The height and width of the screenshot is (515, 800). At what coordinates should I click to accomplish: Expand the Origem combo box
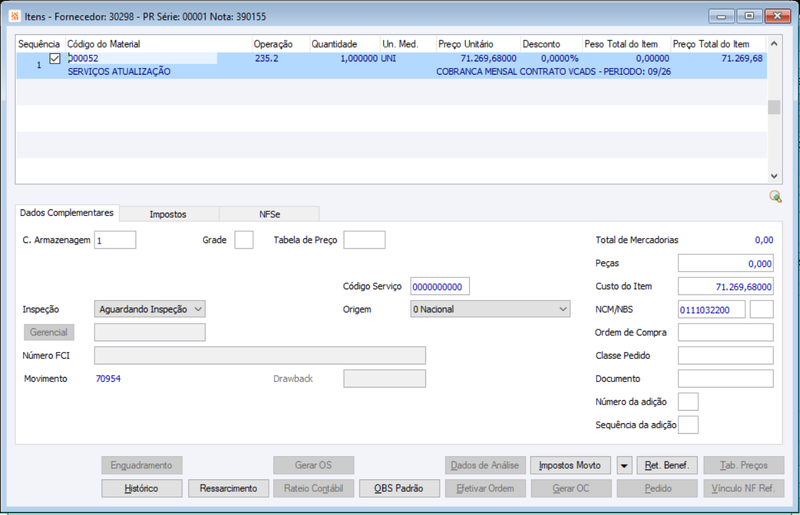[490, 309]
